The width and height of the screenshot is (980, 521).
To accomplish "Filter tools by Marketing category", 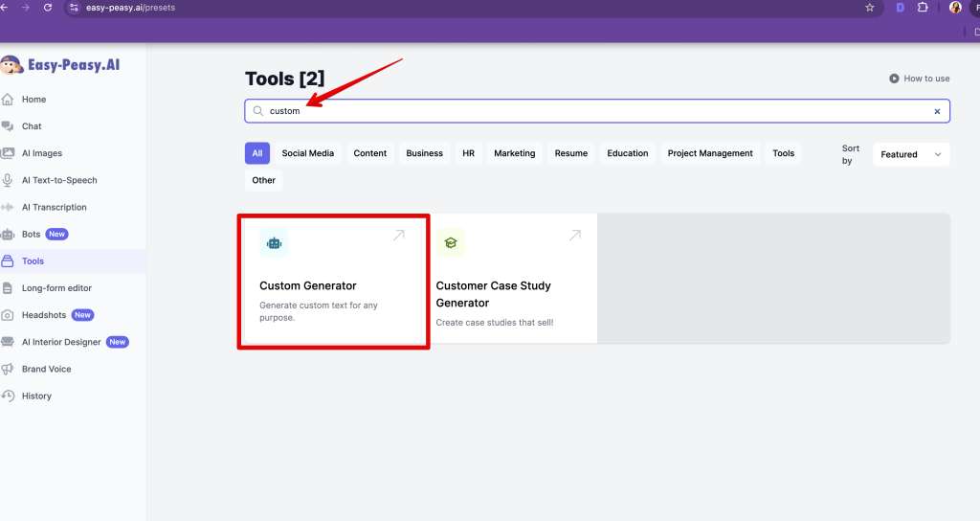I will click(514, 153).
